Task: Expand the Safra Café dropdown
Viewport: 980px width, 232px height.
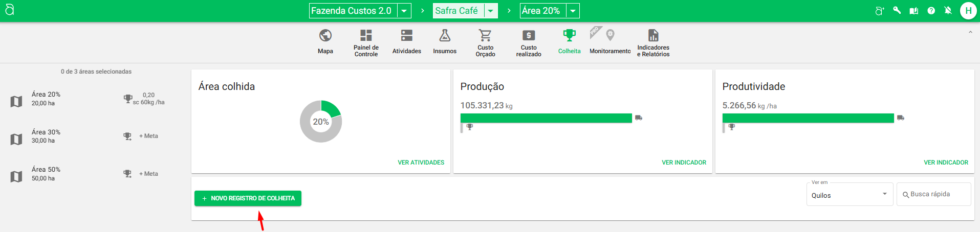Action: coord(490,11)
